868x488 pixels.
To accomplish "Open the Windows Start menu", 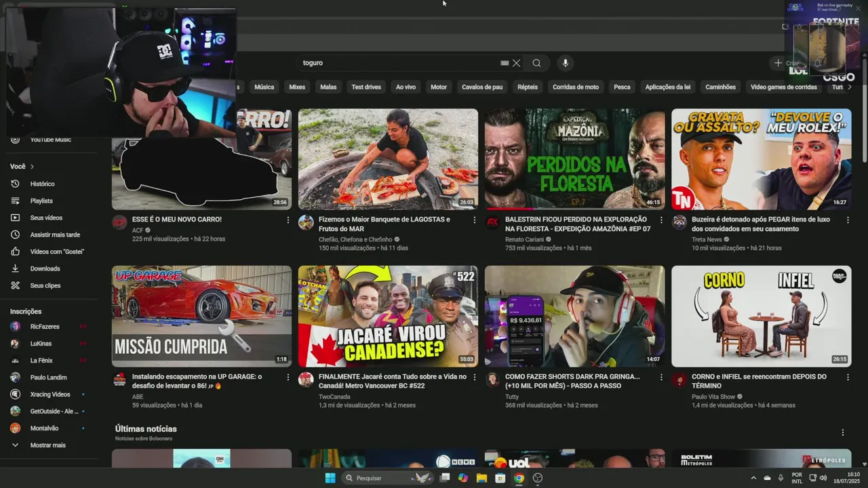I will coord(330,478).
